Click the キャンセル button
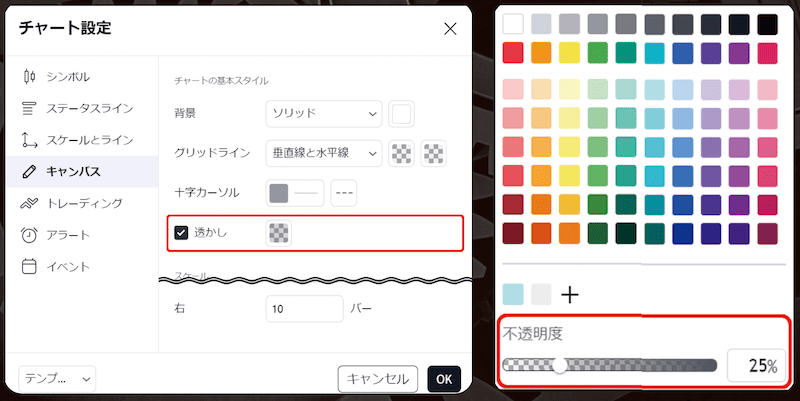 pos(378,379)
